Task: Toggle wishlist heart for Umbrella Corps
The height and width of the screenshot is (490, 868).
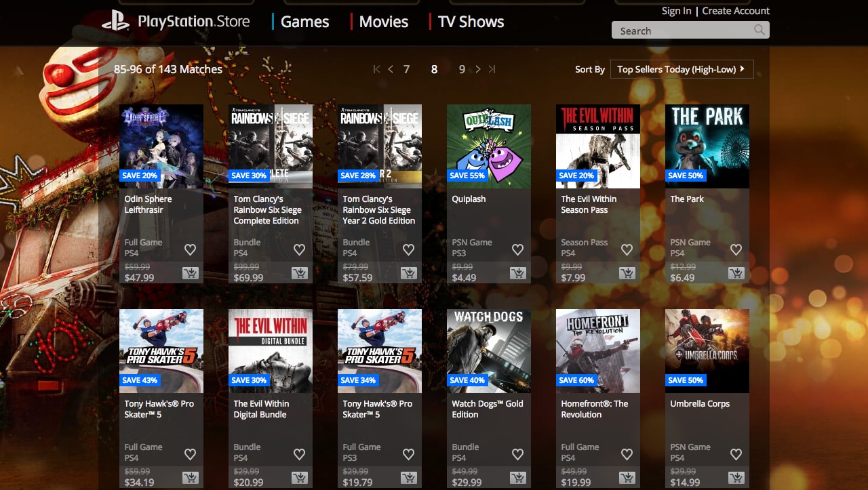Action: 736,454
